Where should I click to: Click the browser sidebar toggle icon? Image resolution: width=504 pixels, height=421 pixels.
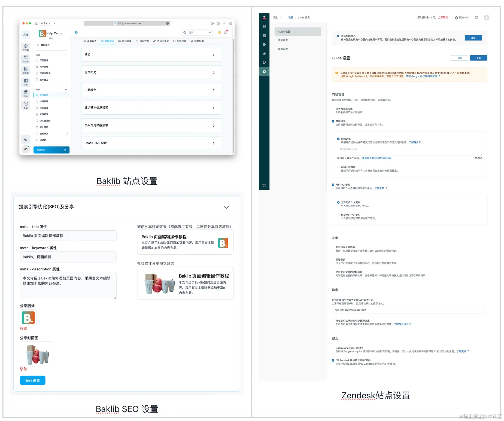pyautogui.click(x=37, y=23)
